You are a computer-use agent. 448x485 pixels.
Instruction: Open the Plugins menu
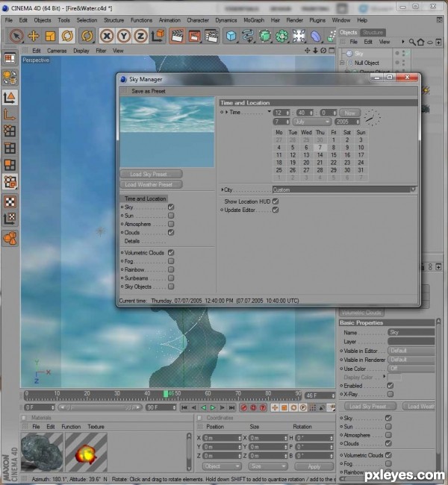click(x=317, y=20)
